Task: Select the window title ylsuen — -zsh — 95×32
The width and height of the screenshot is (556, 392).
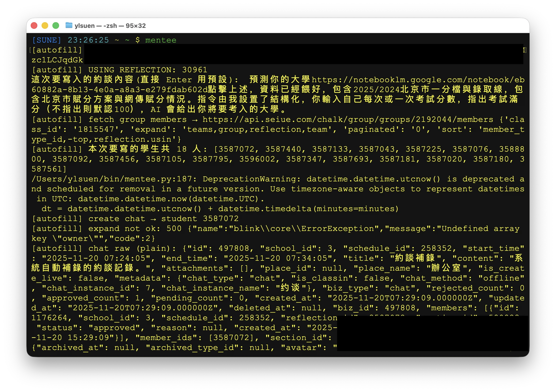Action: [x=110, y=26]
